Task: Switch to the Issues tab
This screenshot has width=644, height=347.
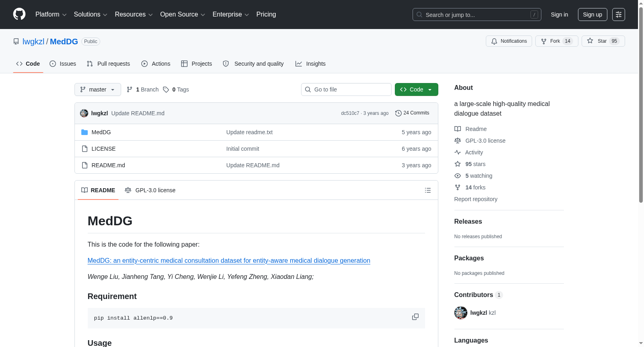Action: point(63,64)
